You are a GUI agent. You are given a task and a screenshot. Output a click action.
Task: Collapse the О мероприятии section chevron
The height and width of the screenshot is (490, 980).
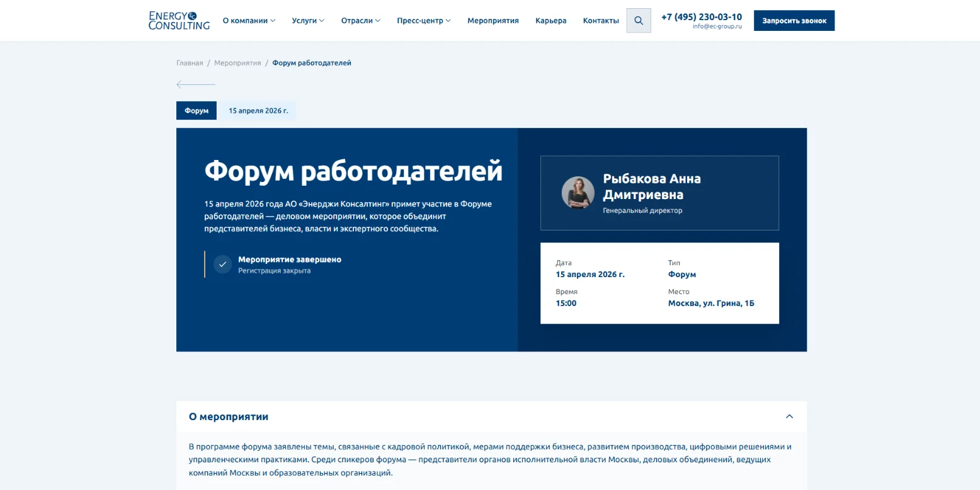[789, 416]
